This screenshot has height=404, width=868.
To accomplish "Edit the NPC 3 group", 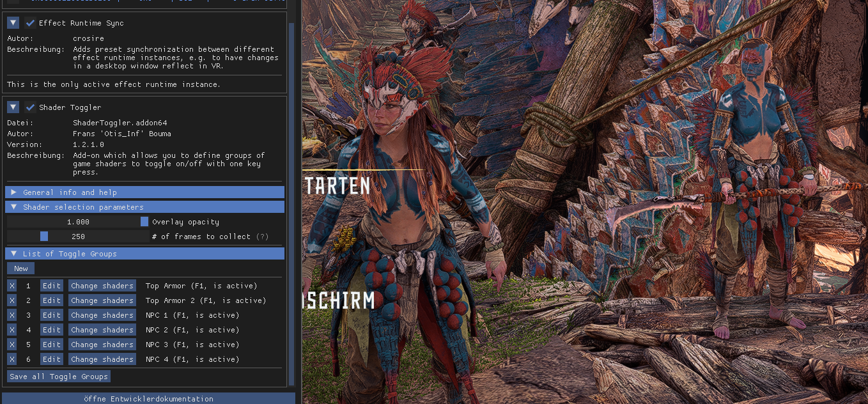I will [52, 345].
